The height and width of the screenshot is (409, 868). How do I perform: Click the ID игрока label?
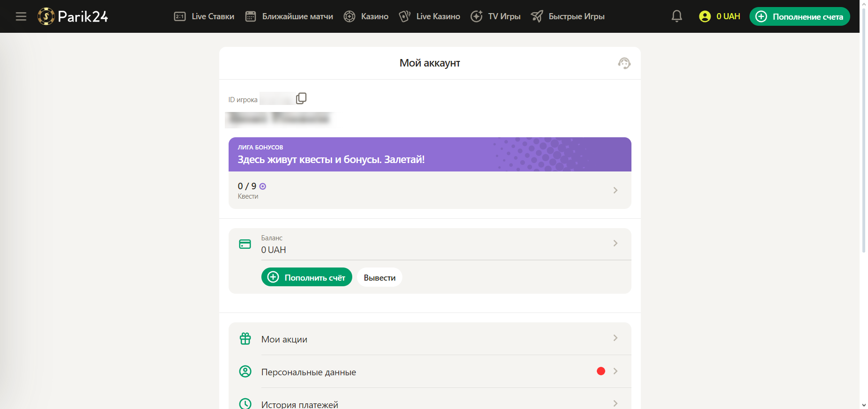click(243, 100)
